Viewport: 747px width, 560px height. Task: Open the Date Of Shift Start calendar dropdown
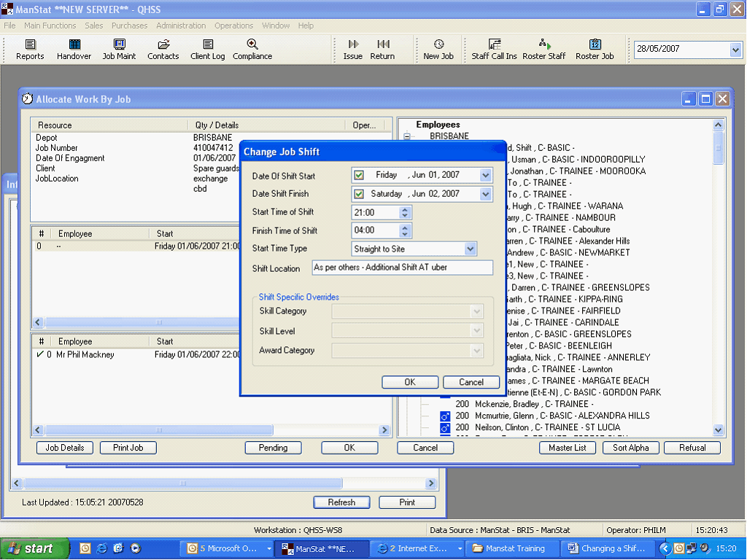pos(486,175)
